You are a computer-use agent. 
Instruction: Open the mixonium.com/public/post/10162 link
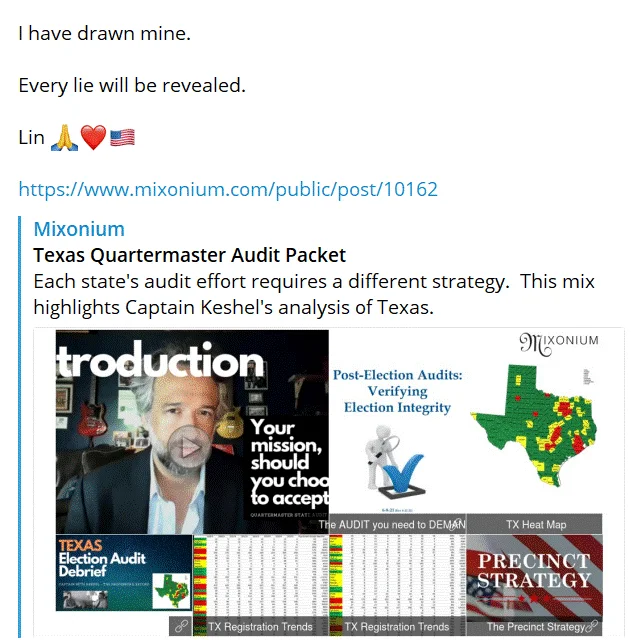click(x=228, y=189)
